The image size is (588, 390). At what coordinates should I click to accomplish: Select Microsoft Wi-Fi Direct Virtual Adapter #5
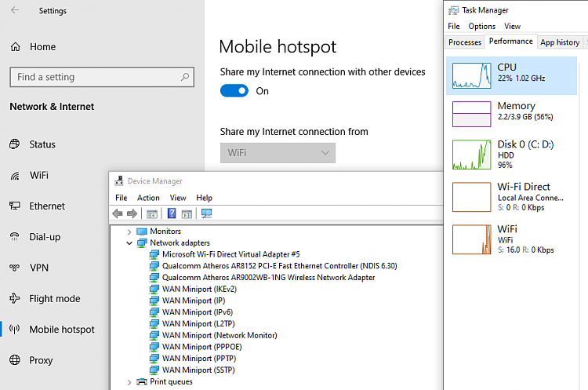point(230,254)
